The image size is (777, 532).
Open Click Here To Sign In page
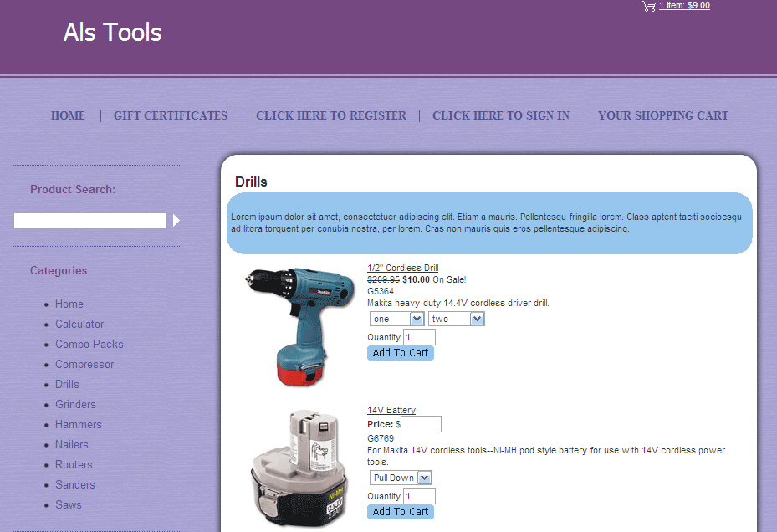click(x=501, y=116)
